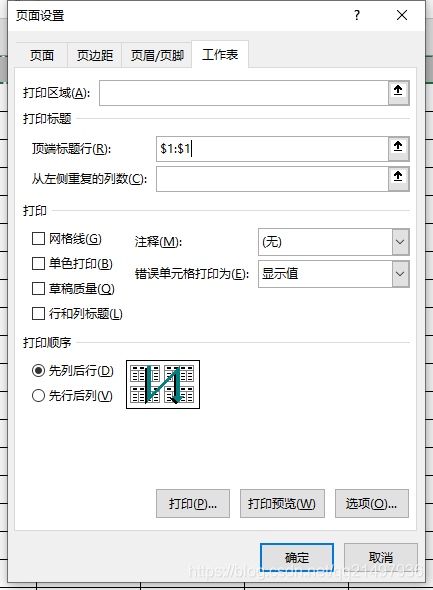Toggle the 草稿质量 checkbox
Viewport: 433px width, 590px height.
pyautogui.click(x=38, y=289)
